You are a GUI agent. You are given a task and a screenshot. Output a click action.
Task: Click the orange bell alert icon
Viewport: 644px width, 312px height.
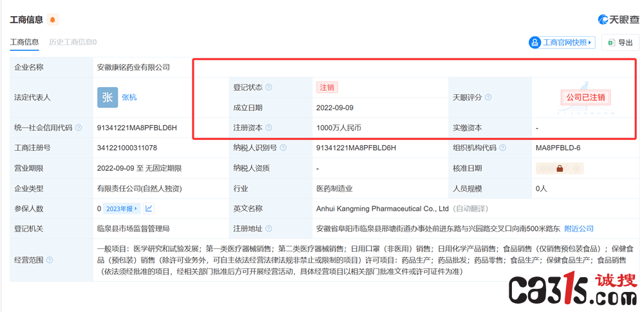pyautogui.click(x=53, y=19)
